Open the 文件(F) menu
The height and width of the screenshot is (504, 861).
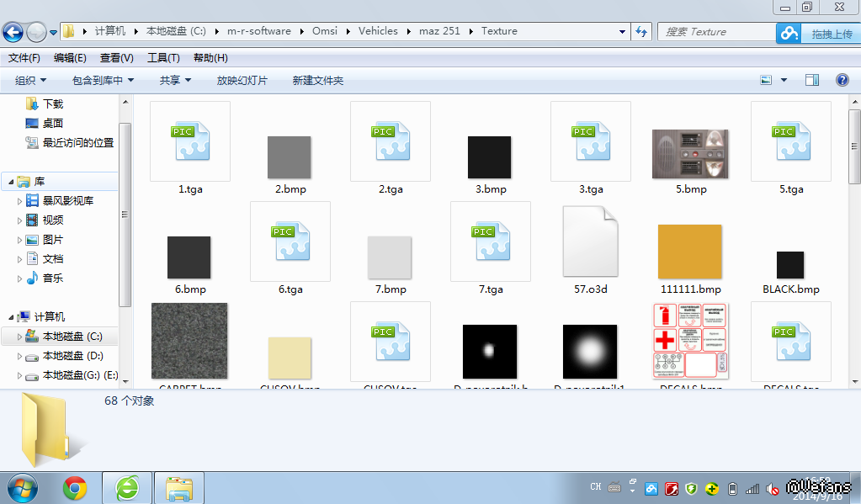pos(24,58)
